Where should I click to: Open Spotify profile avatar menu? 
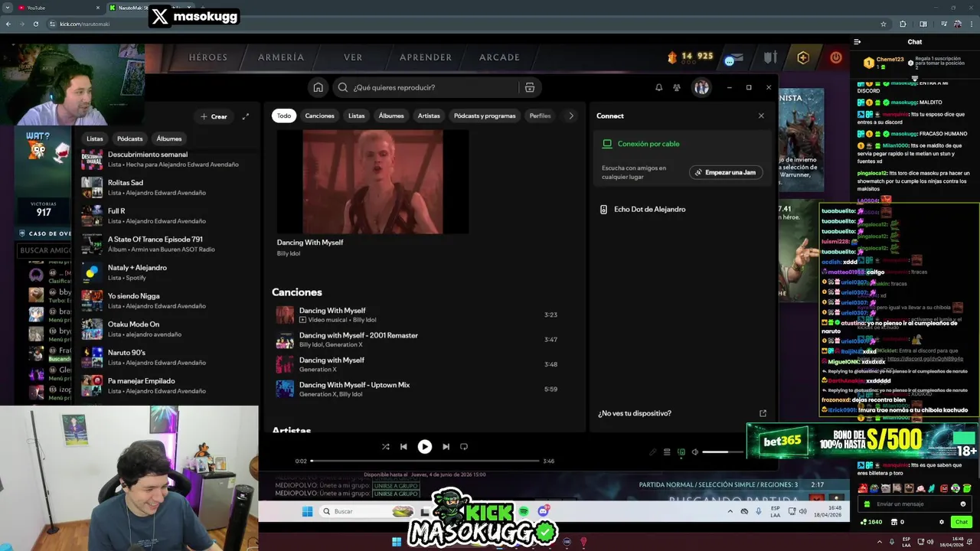click(701, 87)
